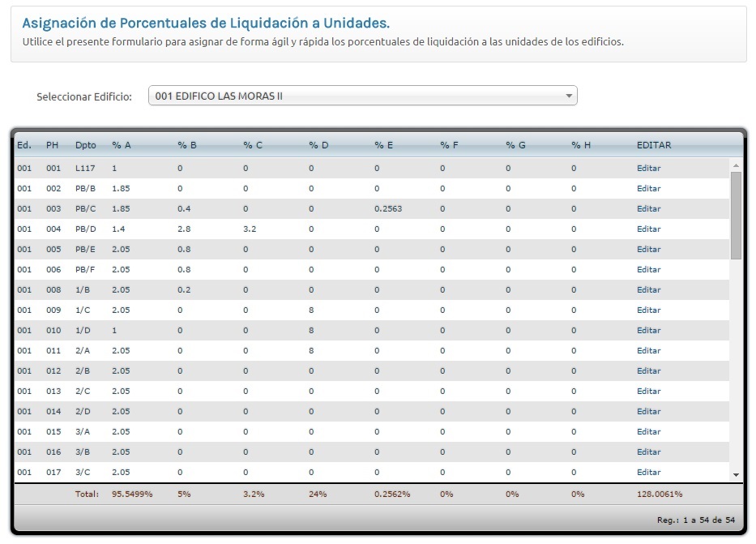Select the % D value 8 in 2/A row
Image resolution: width=756 pixels, height=544 pixels.
pos(311,350)
